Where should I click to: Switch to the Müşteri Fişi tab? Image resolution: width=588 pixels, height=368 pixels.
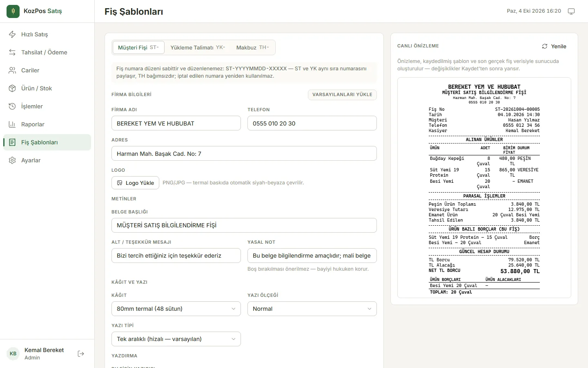coord(138,47)
